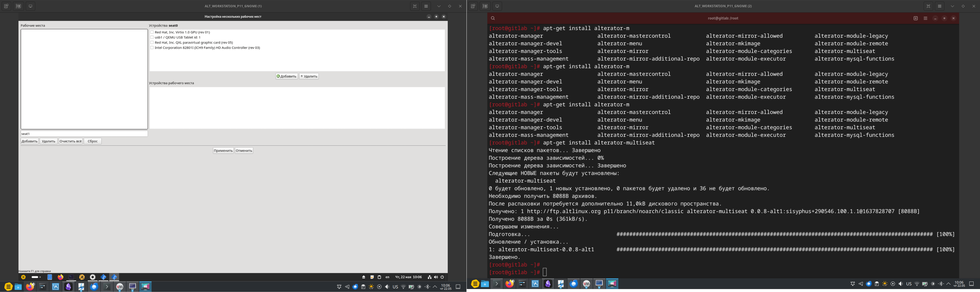Open hamburger menu in GNOME (1) viewer header
Image resolution: width=980 pixels, height=292 pixels.
point(426,6)
